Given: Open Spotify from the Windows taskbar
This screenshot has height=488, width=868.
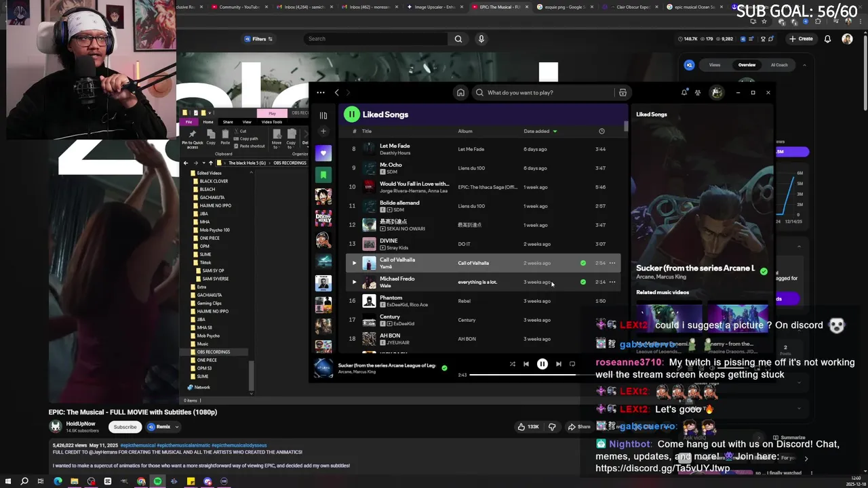Looking at the screenshot, I should [157, 482].
